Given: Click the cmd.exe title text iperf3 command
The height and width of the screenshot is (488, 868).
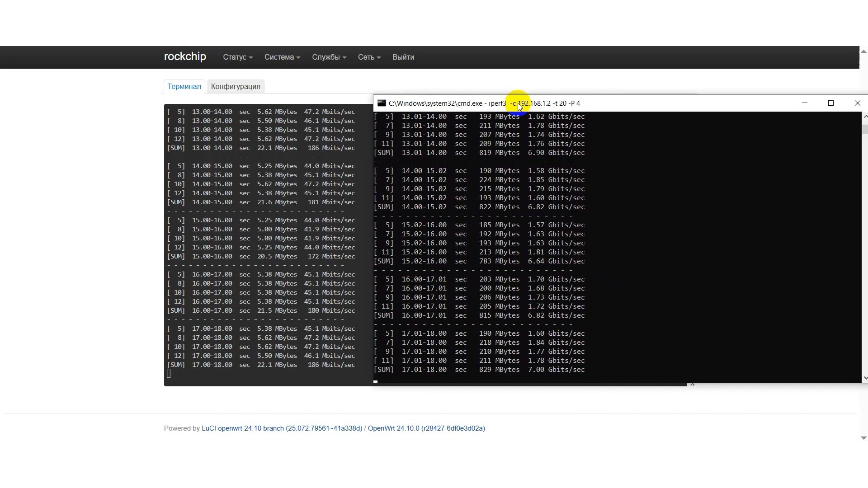Looking at the screenshot, I should pos(484,103).
